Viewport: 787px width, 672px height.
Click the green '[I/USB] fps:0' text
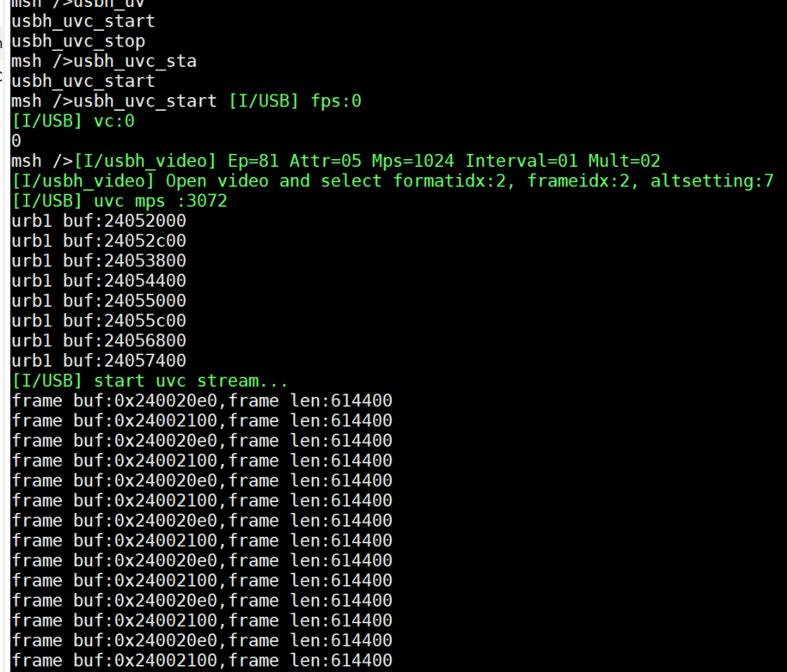click(295, 101)
